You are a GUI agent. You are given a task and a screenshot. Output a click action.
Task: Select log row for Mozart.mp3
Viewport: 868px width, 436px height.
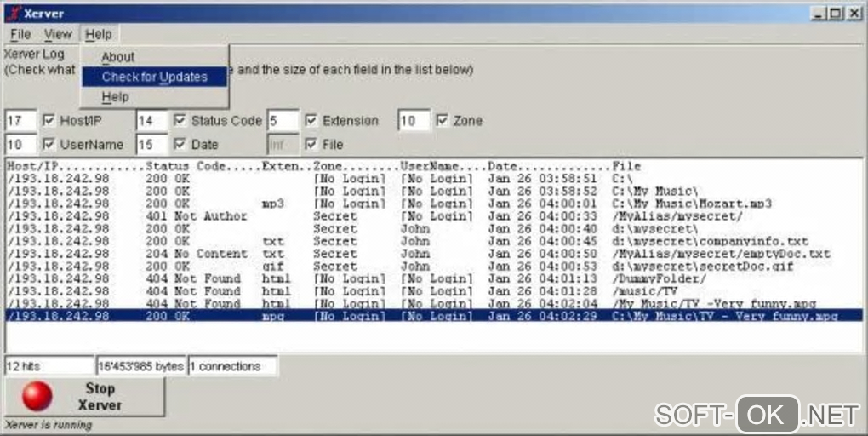point(434,204)
